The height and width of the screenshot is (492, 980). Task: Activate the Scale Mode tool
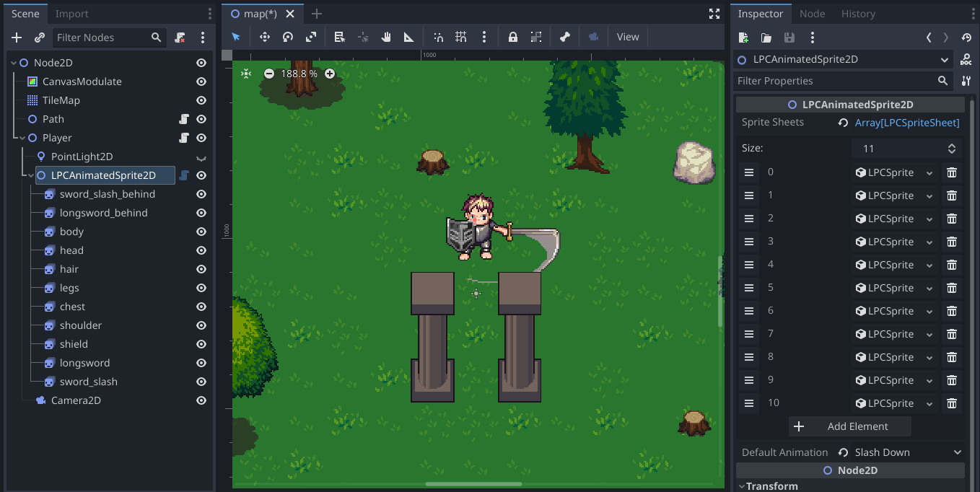310,37
